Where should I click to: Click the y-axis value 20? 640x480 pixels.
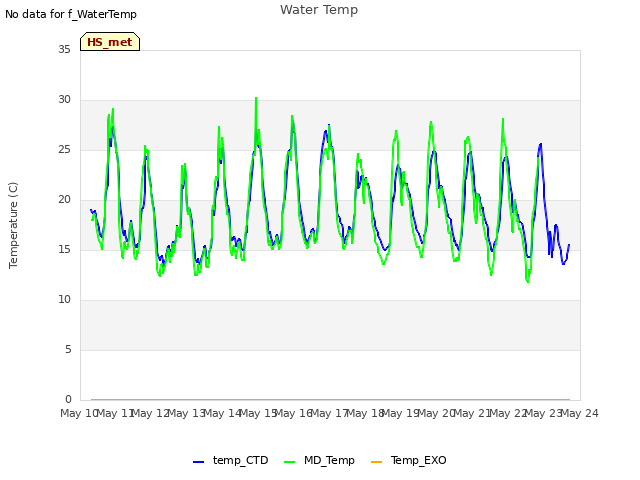point(64,200)
